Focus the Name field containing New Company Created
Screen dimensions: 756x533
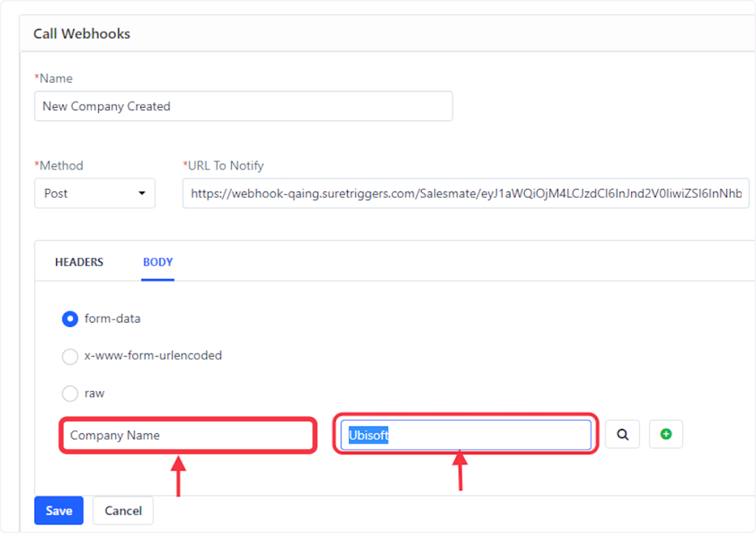pyautogui.click(x=243, y=106)
